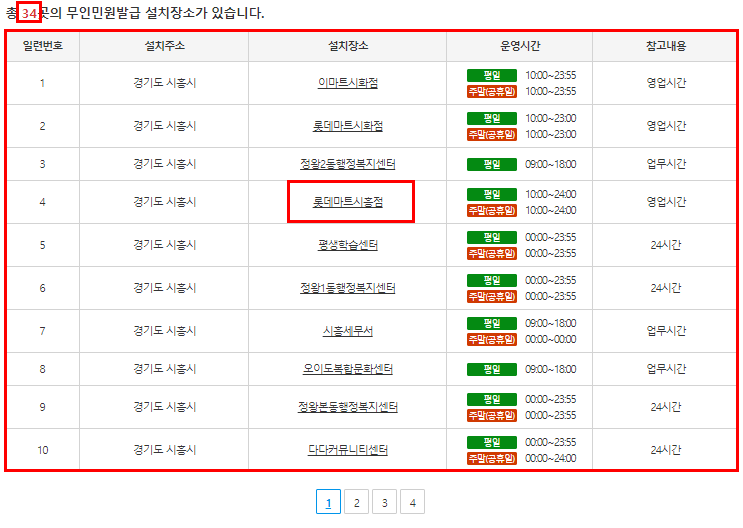Click the 일련번호 column header
This screenshot has height=528, width=743.
click(43, 46)
